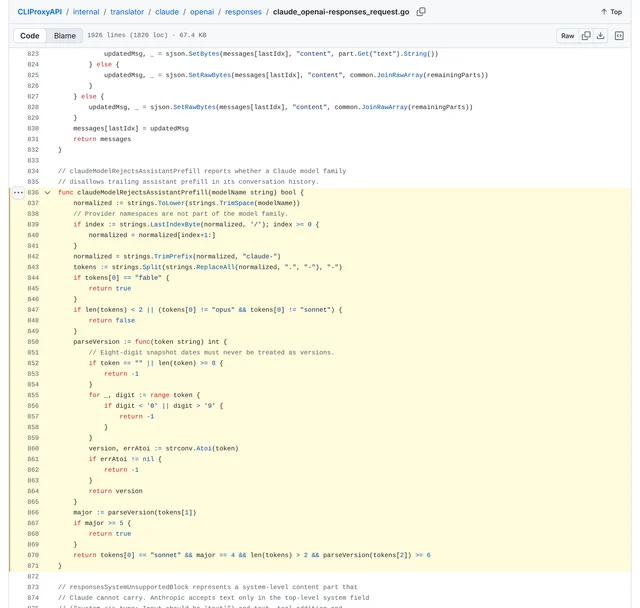The width and height of the screenshot is (640, 608).
Task: Select line number 850
Action: [x=33, y=342]
